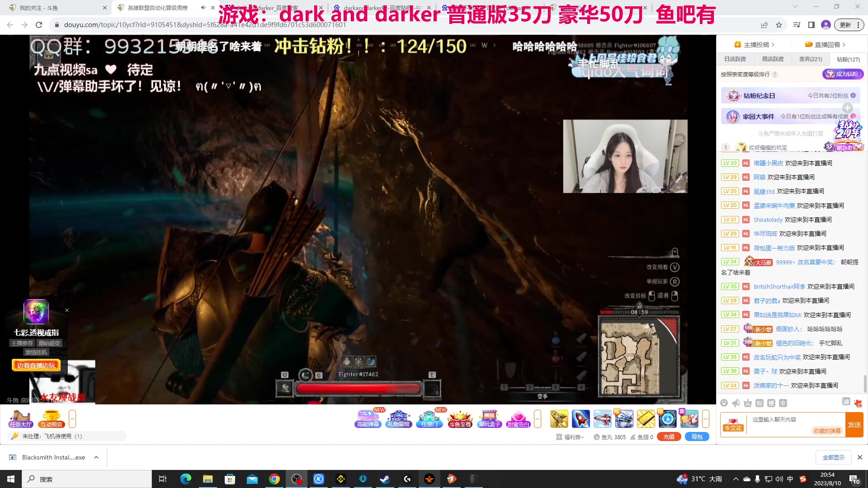Expand the 家园大事件 banner arrow
Image resolution: width=868 pixels, height=488 pixels.
pyautogui.click(x=853, y=116)
